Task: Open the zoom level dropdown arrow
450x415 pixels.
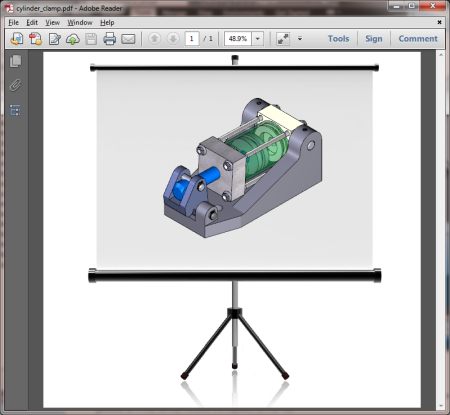Action: click(258, 39)
